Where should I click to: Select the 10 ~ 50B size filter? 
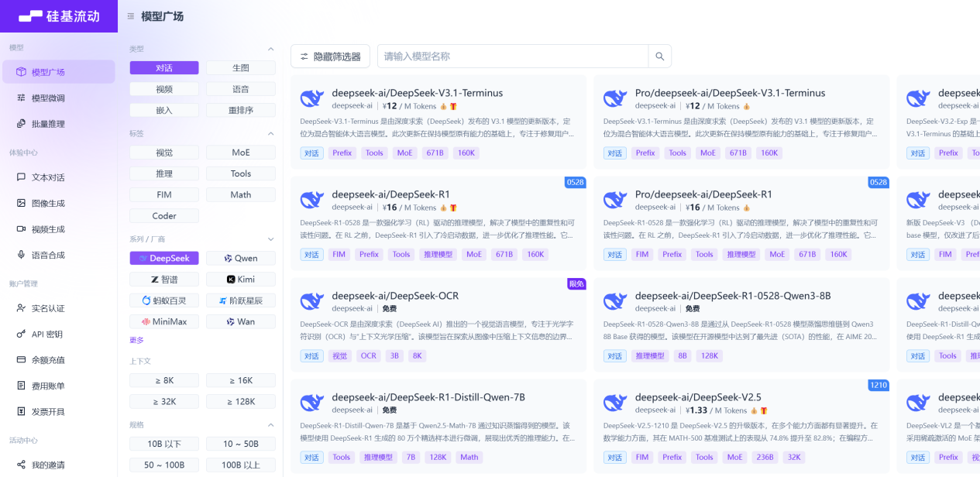(x=241, y=444)
